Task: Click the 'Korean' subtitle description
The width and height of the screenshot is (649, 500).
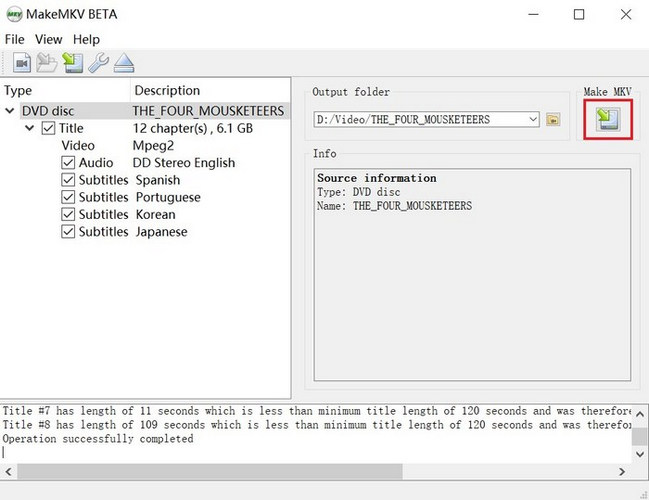Action: [156, 214]
